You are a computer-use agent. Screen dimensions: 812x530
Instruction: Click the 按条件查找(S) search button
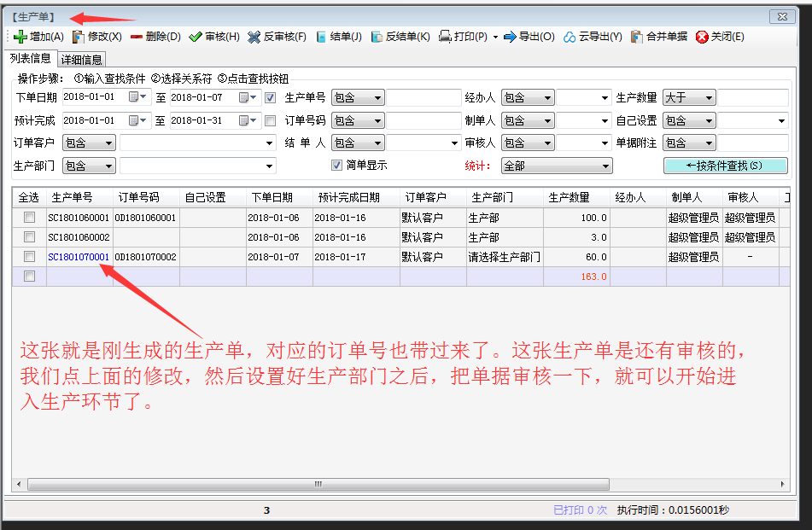point(725,166)
